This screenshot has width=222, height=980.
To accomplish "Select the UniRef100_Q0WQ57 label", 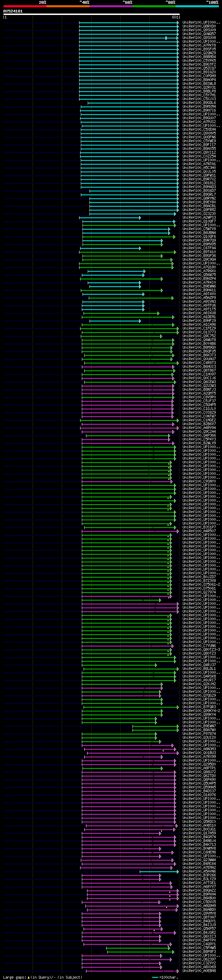I will (x=199, y=34).
